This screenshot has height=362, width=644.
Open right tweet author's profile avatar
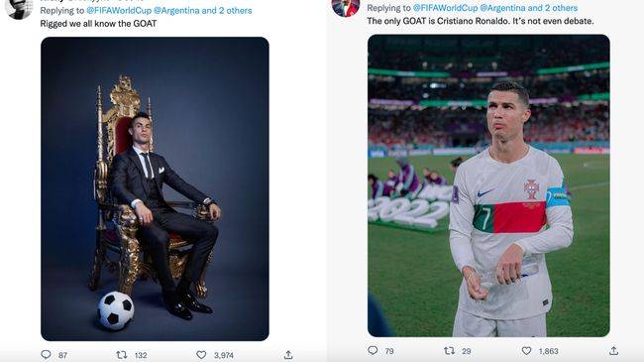346,7
